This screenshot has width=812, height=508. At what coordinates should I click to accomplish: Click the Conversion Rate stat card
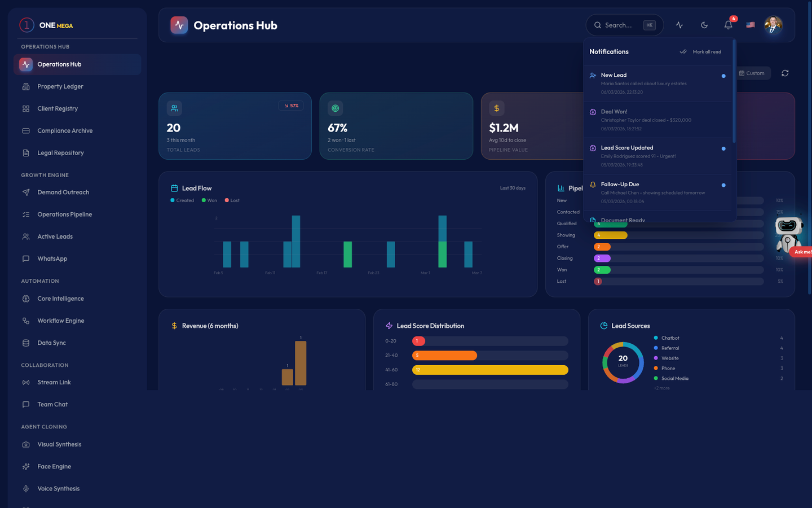pyautogui.click(x=396, y=126)
